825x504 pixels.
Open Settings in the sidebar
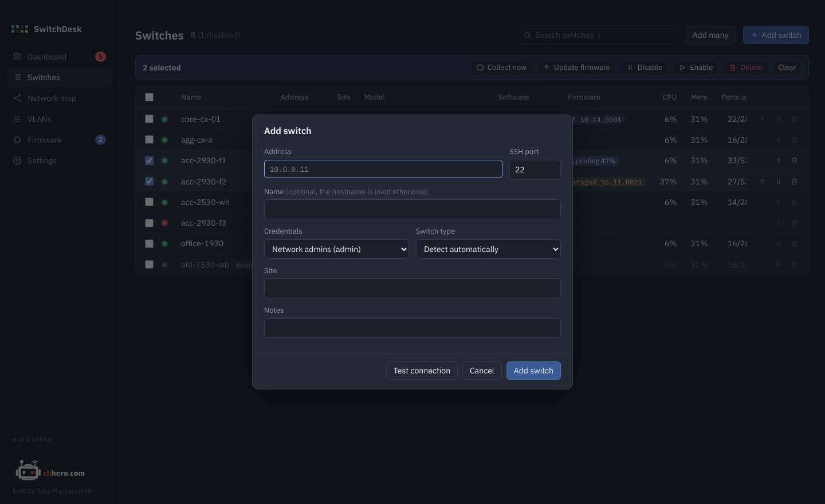click(59, 160)
